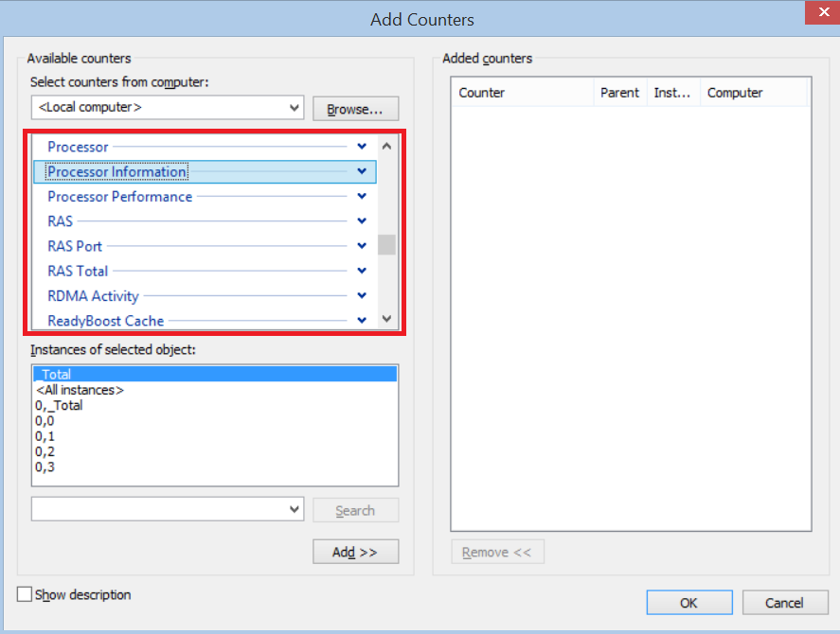This screenshot has height=634, width=840.
Task: Enable the Show description checkbox
Action: click(x=25, y=594)
